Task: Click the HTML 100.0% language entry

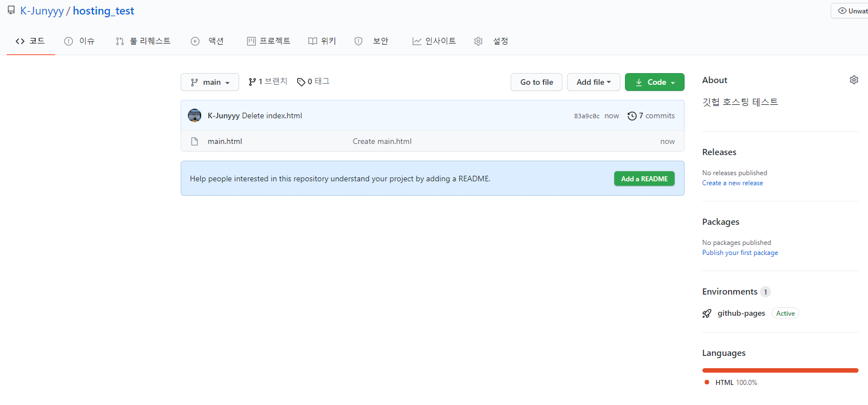Action: (731, 382)
